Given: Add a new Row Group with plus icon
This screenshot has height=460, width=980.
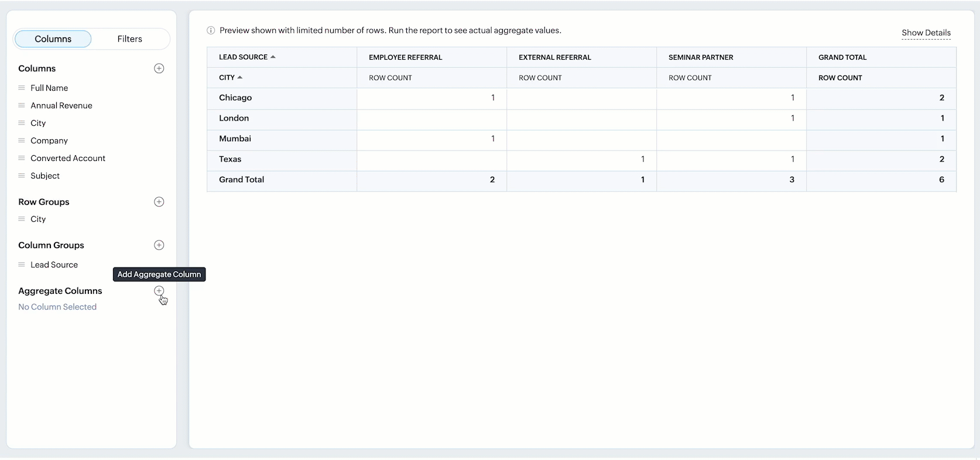Looking at the screenshot, I should point(159,202).
